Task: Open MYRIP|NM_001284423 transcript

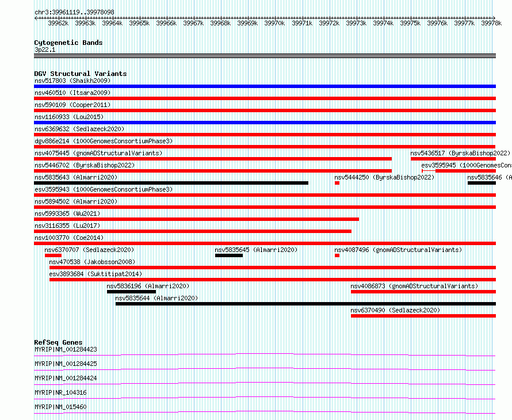Action: (x=66, y=349)
